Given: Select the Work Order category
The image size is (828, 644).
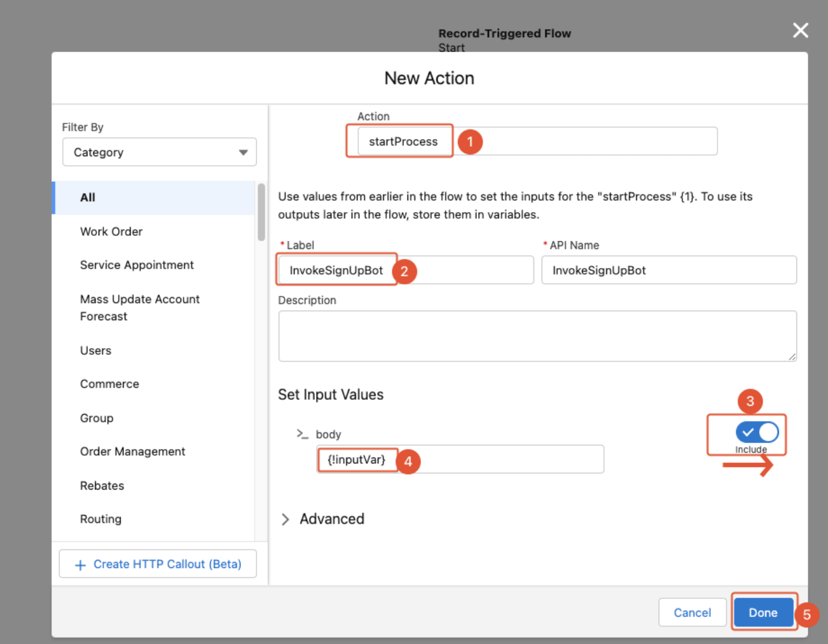Looking at the screenshot, I should tap(111, 232).
